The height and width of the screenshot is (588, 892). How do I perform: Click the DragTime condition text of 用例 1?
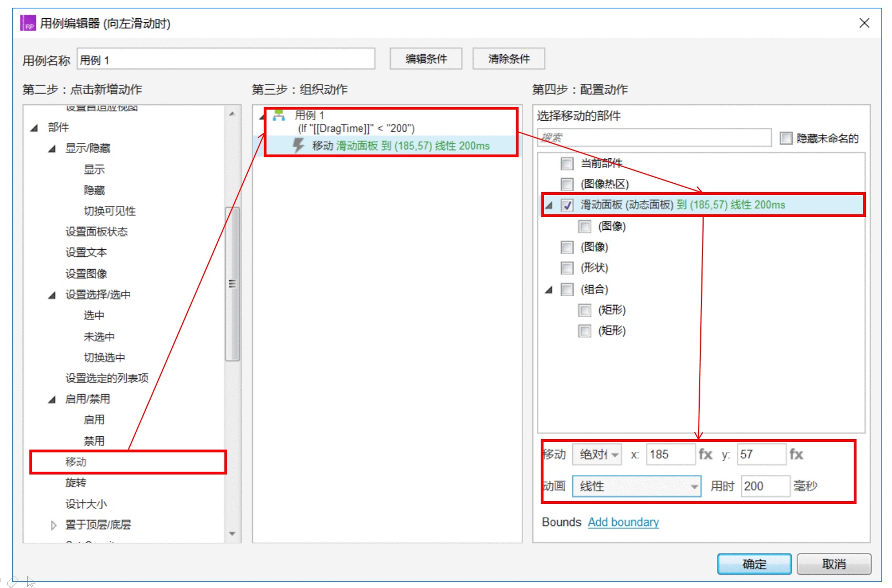pos(356,128)
